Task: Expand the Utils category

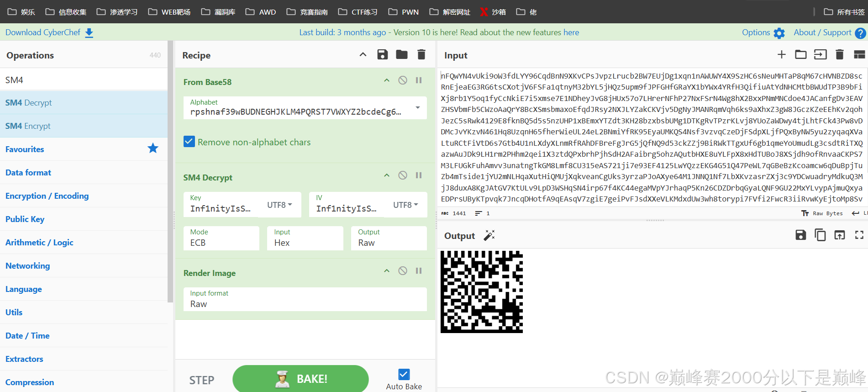Action: pos(84,312)
